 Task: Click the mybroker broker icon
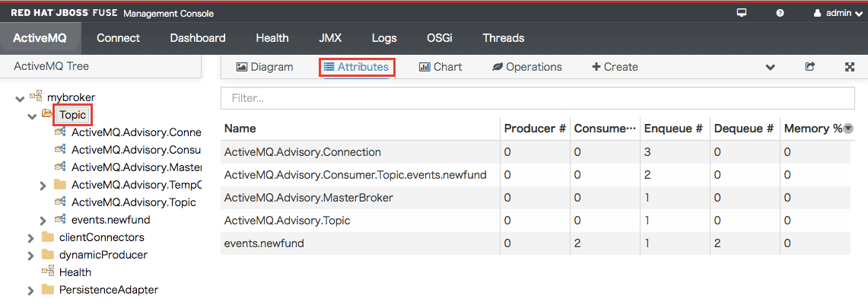click(x=36, y=97)
